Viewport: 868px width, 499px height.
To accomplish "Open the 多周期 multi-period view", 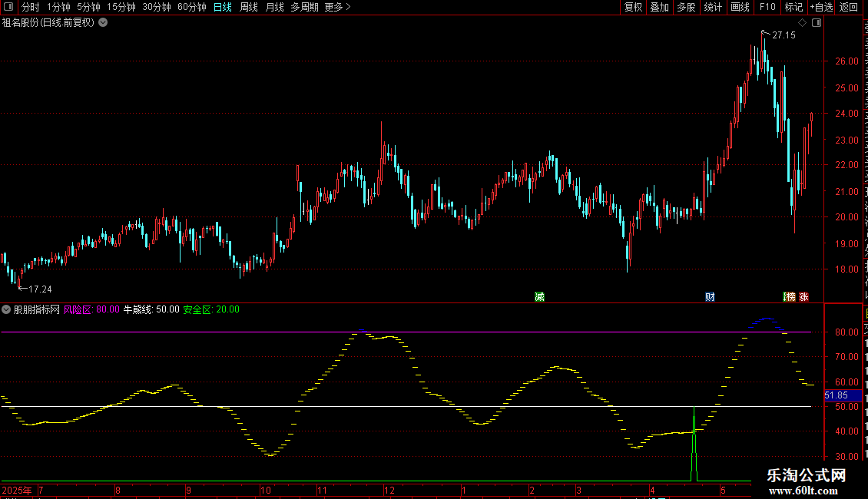I will [304, 7].
